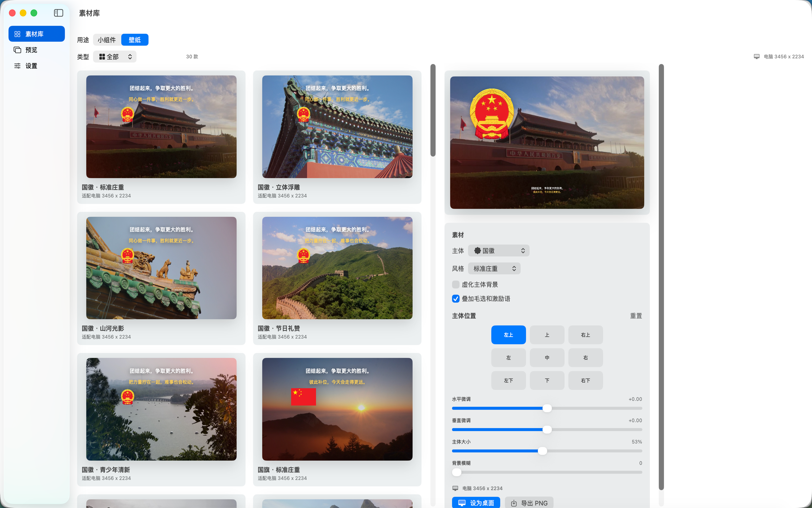Click the material list scrollbar
This screenshot has width=812, height=508.
coord(433,110)
